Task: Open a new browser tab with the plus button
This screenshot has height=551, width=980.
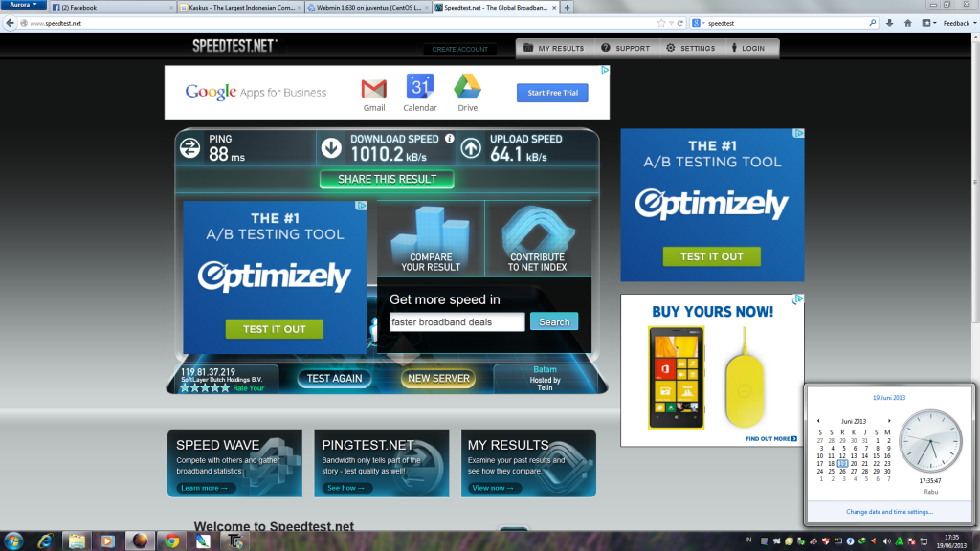Action: click(x=567, y=8)
